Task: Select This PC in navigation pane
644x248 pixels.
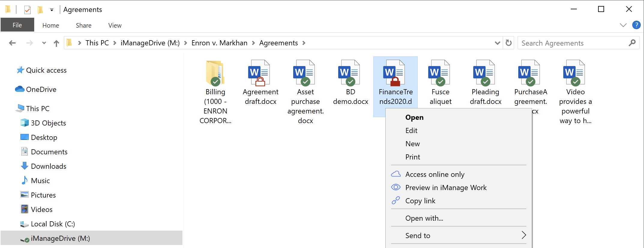Action: (32, 109)
